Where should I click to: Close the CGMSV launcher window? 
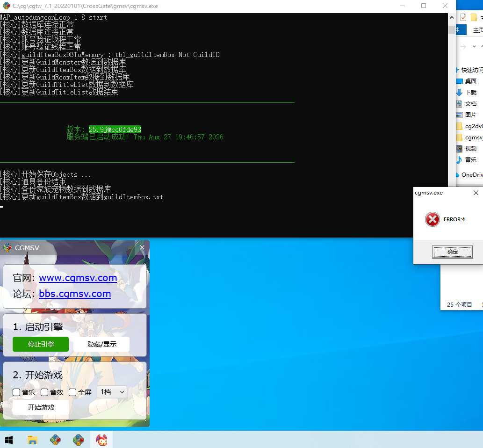(142, 248)
